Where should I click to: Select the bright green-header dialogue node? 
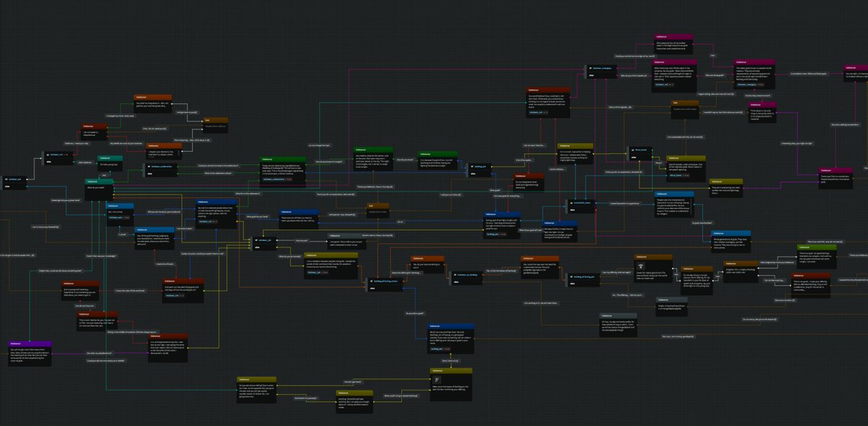pos(816,255)
